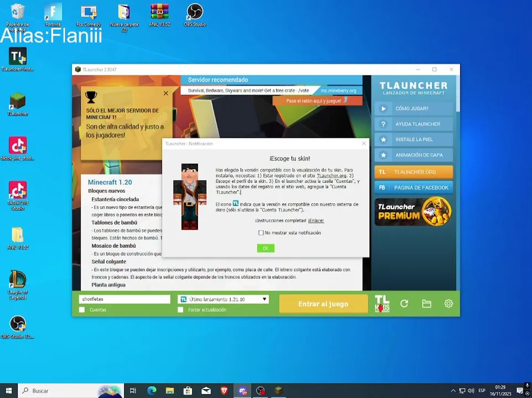Select the ANIL V3.52 archive icon at the top of the desktop
532x398 pixels.
(159, 15)
